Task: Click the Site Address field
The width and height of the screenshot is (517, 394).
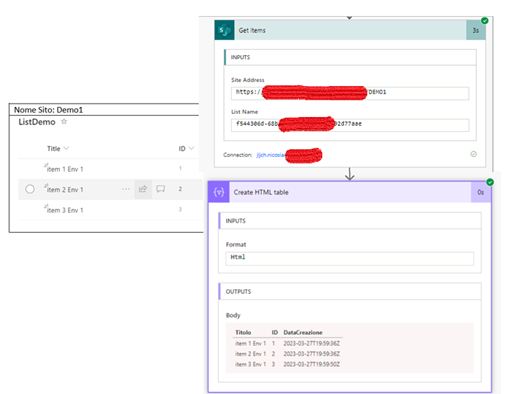Action: point(350,93)
